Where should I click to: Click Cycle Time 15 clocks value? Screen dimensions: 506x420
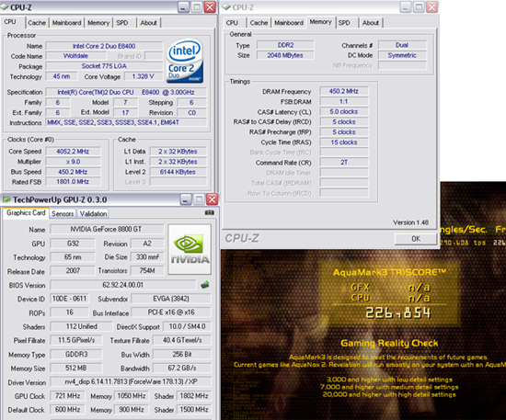[x=344, y=142]
